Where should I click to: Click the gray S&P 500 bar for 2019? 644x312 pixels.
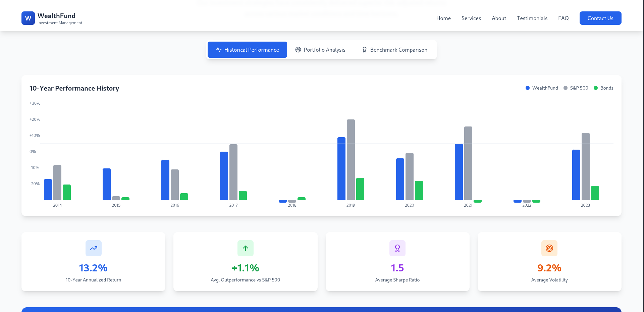pos(351,160)
